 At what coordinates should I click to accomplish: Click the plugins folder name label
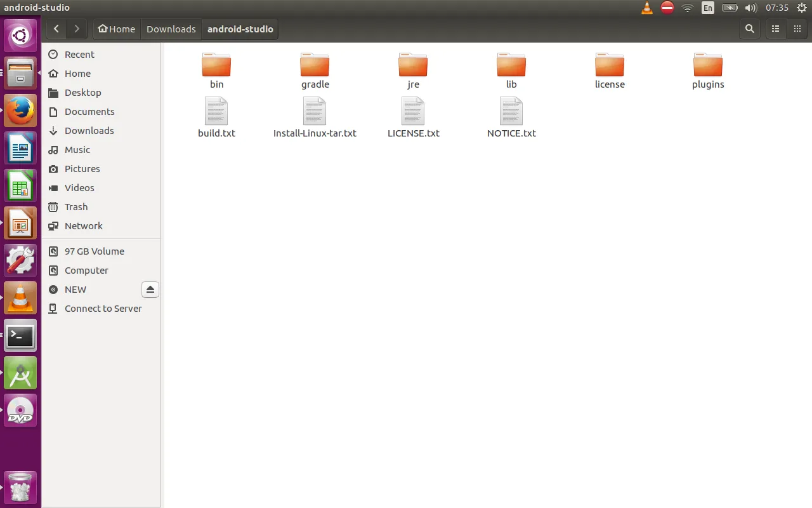[x=708, y=84]
